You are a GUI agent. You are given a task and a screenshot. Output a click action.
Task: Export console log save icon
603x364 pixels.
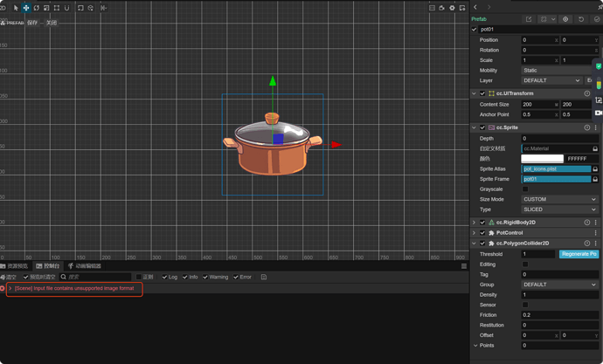pos(263,277)
